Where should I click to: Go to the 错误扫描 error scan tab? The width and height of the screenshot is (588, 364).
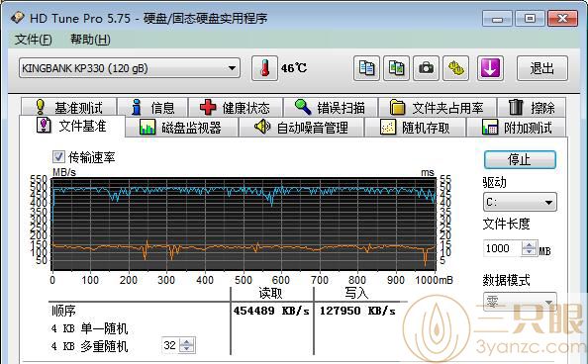[331, 108]
